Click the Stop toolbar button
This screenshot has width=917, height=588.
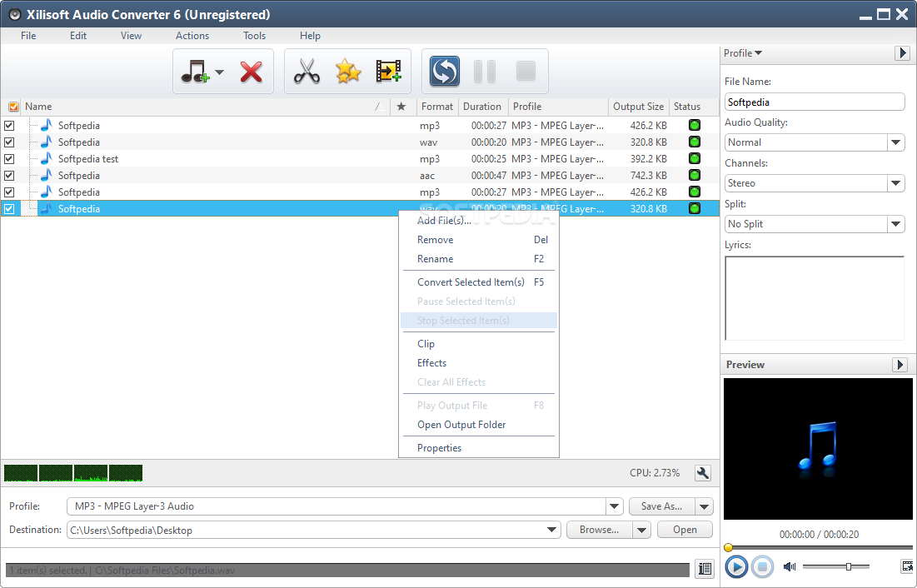tap(526, 72)
